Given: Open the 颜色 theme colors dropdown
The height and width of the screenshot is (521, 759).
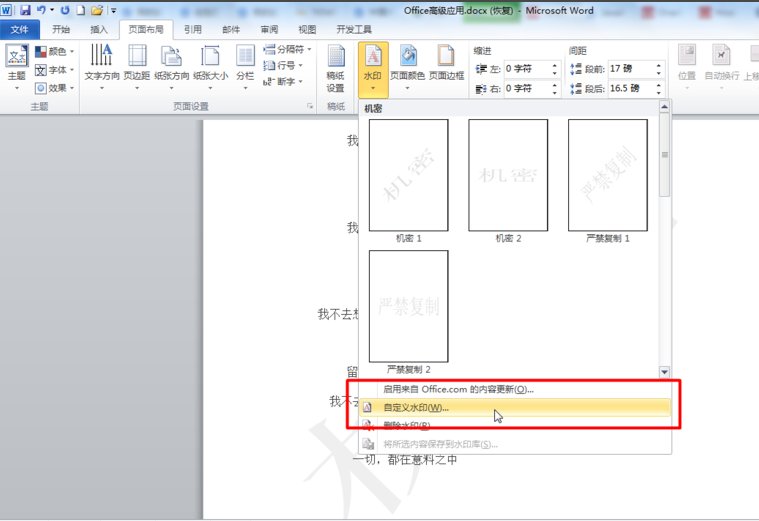Looking at the screenshot, I should pos(53,51).
